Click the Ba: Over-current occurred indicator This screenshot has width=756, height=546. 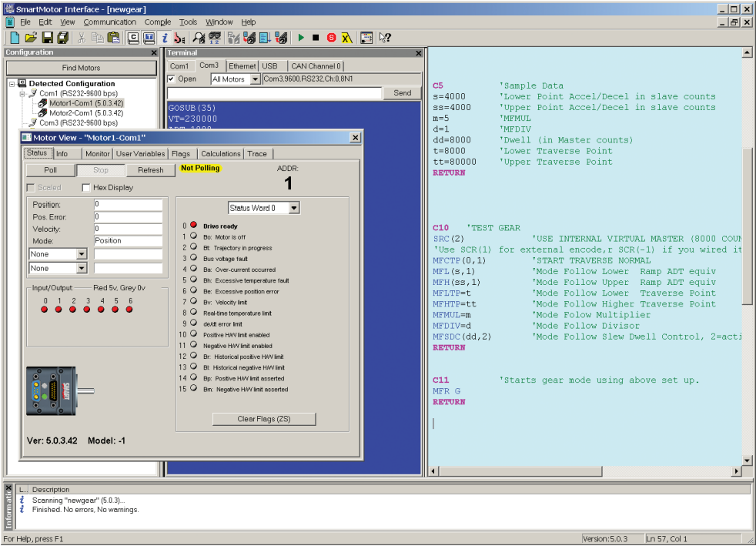(x=193, y=268)
